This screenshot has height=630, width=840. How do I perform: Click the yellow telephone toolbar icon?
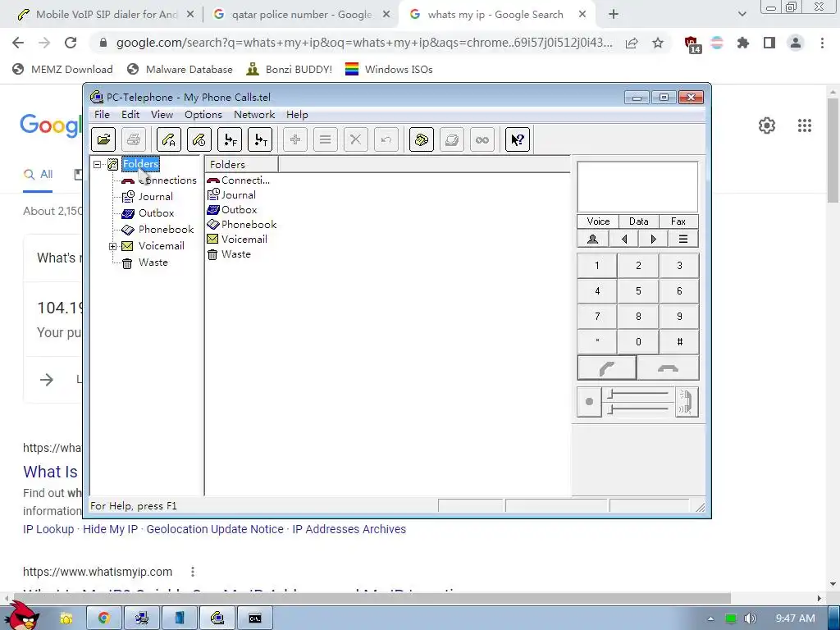coord(422,139)
